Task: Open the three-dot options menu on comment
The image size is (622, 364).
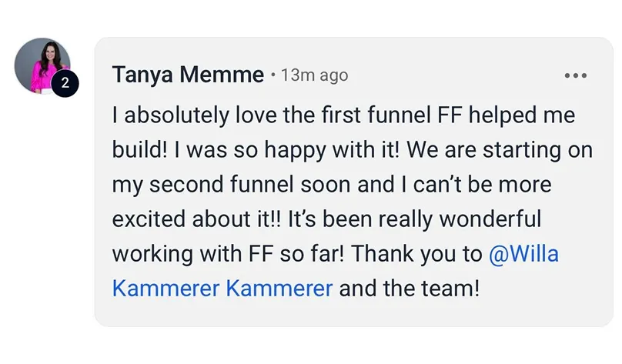Action: click(575, 75)
